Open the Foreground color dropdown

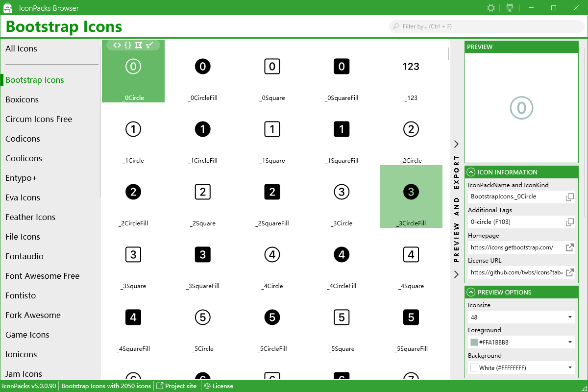[x=521, y=342]
